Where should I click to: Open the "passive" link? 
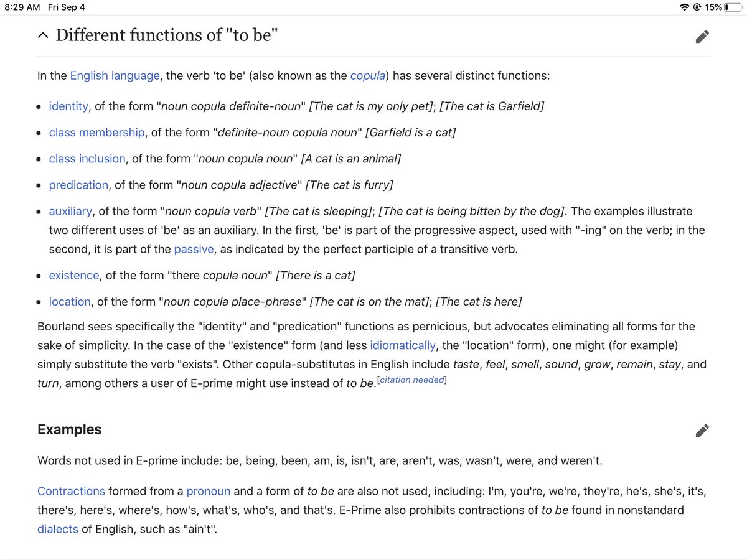tap(194, 250)
